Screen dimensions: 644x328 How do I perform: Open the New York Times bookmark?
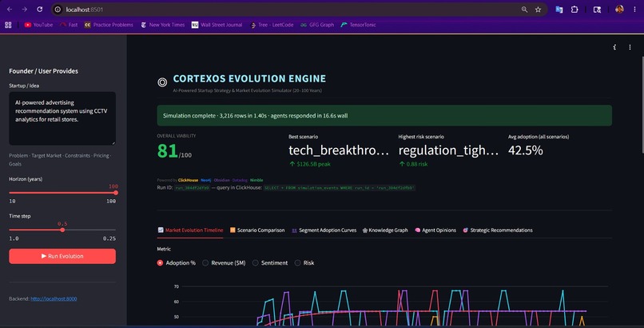coord(163,25)
